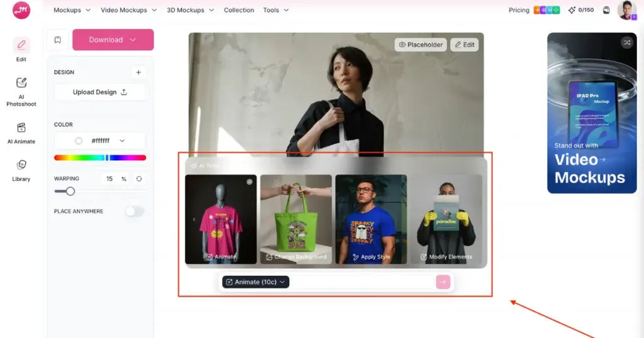Click the main mockup preview image

click(x=336, y=94)
